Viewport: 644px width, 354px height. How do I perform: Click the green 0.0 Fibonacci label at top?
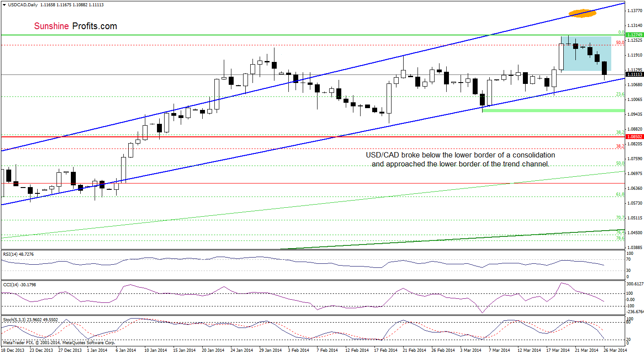621,32
